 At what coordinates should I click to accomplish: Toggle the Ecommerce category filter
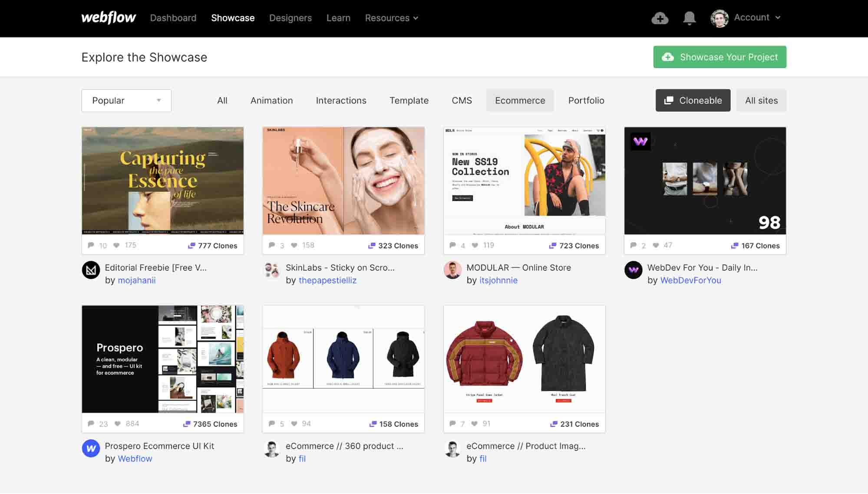pyautogui.click(x=520, y=100)
